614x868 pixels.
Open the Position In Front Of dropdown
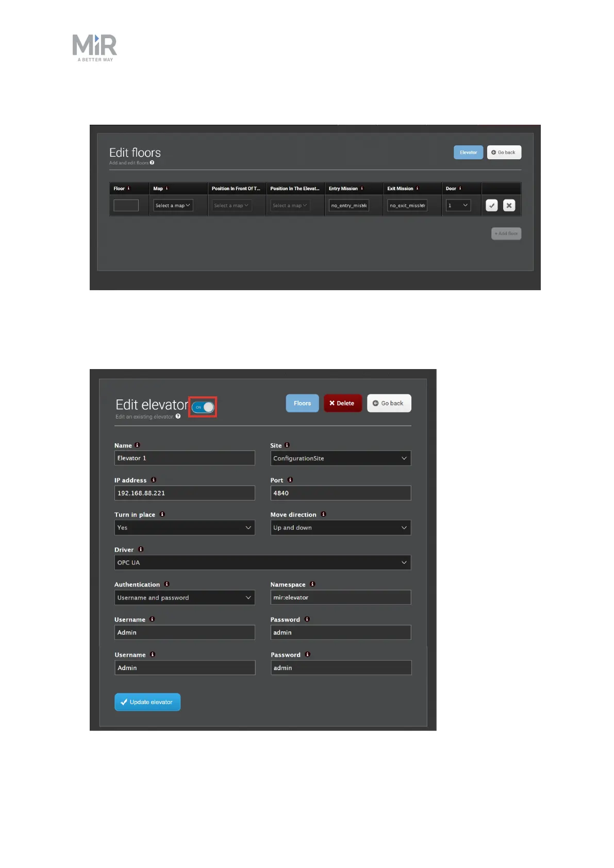(231, 206)
